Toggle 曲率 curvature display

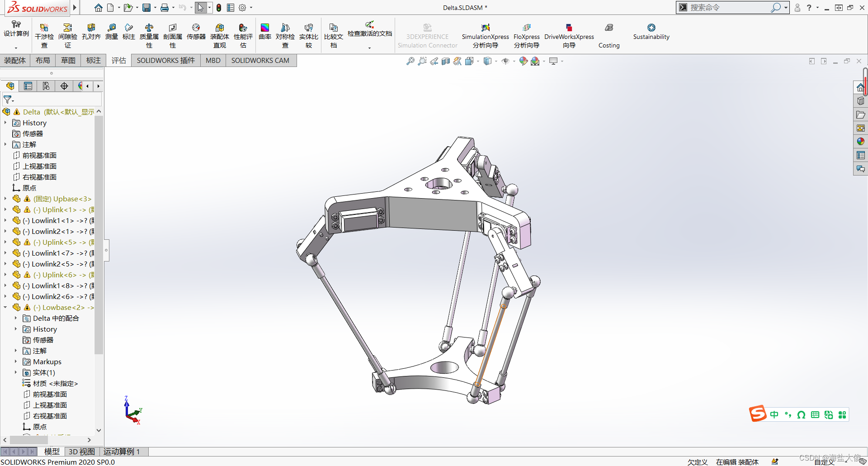pos(265,32)
